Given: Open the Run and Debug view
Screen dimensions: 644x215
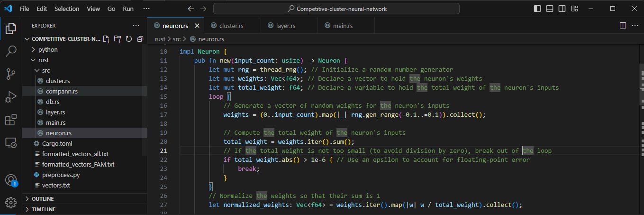Looking at the screenshot, I should coord(11,97).
